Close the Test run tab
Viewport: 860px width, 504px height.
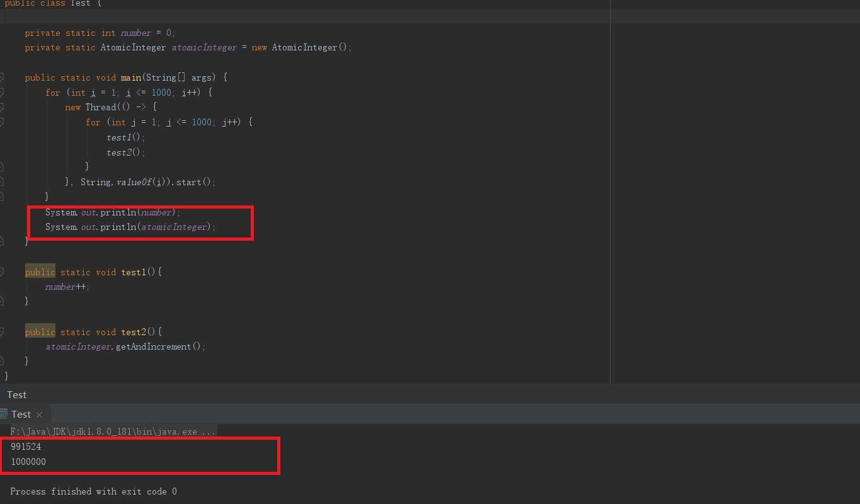(39, 415)
